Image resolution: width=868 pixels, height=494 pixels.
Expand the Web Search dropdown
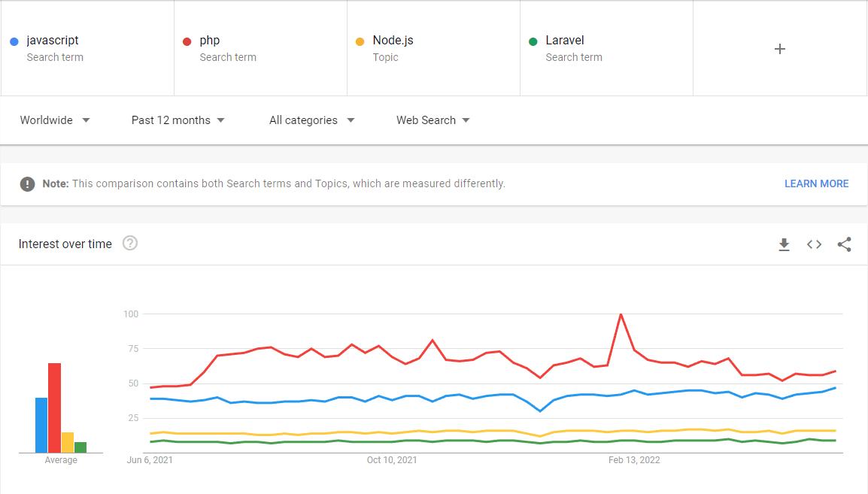click(433, 120)
